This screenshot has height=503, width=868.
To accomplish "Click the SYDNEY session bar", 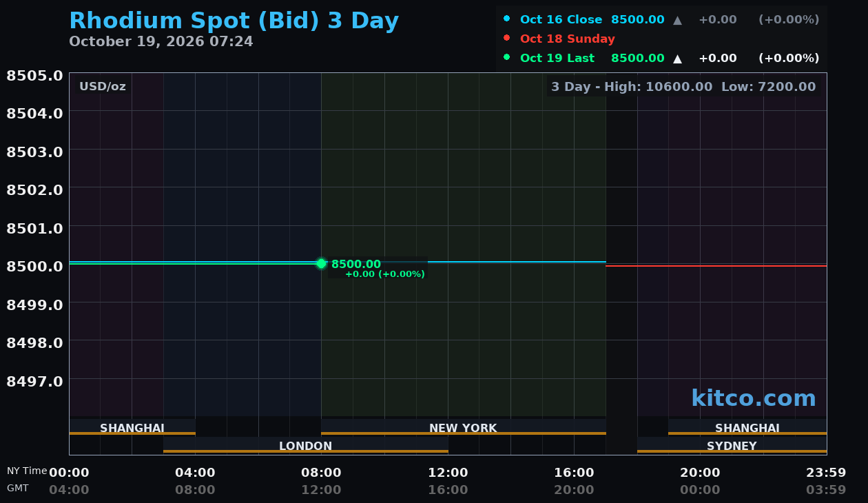I will (x=732, y=446).
